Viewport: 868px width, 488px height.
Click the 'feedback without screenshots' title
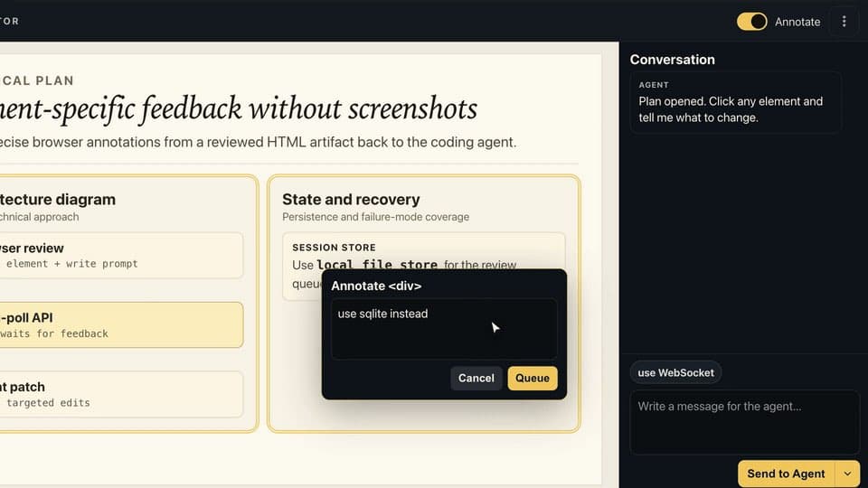[x=239, y=108]
